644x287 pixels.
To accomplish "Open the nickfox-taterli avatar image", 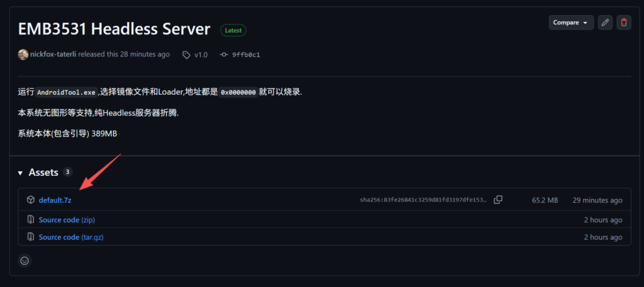I will [x=23, y=55].
